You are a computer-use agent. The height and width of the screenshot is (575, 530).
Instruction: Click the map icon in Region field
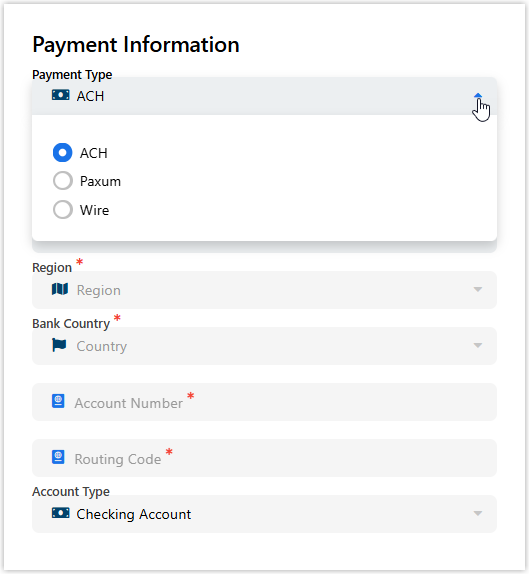(x=60, y=289)
